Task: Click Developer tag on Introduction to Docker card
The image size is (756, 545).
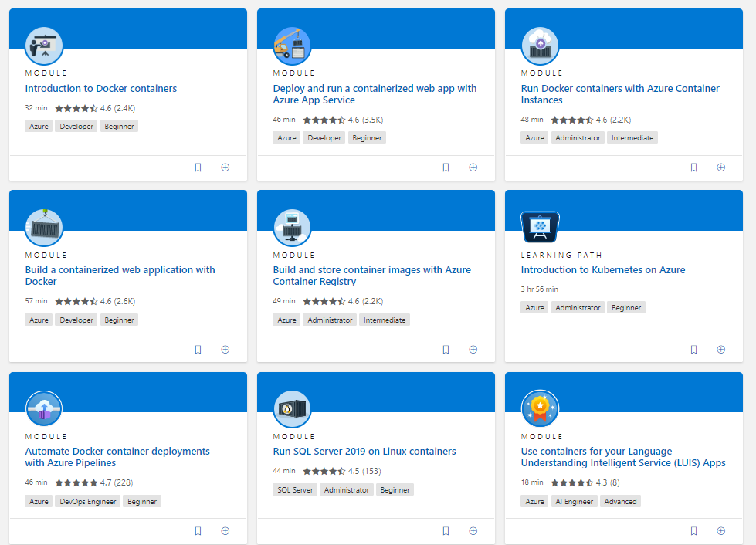Action: pos(76,127)
